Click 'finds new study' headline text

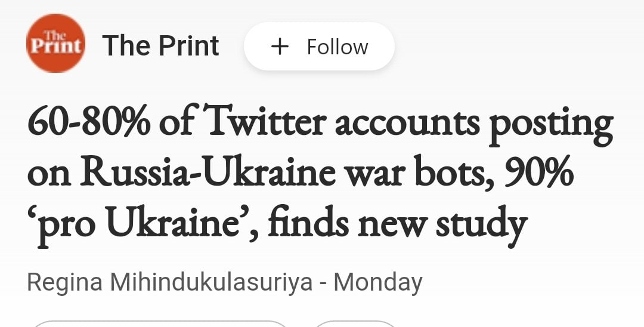point(398,223)
